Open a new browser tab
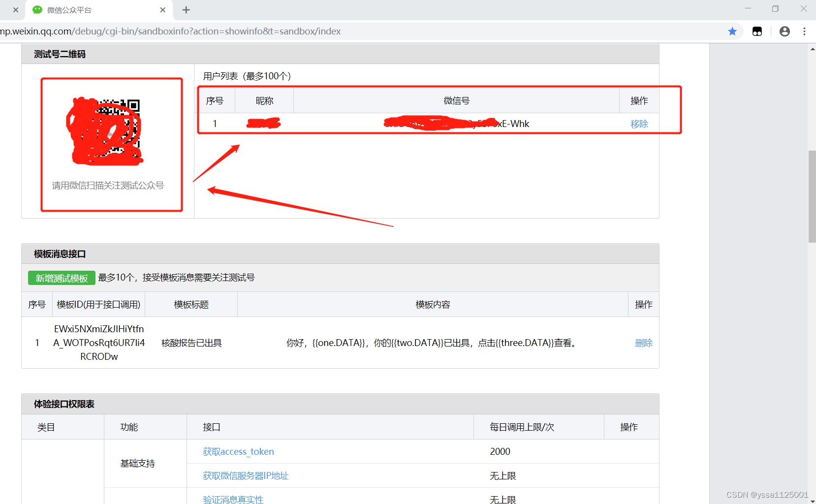Viewport: 816px width, 504px height. click(186, 10)
